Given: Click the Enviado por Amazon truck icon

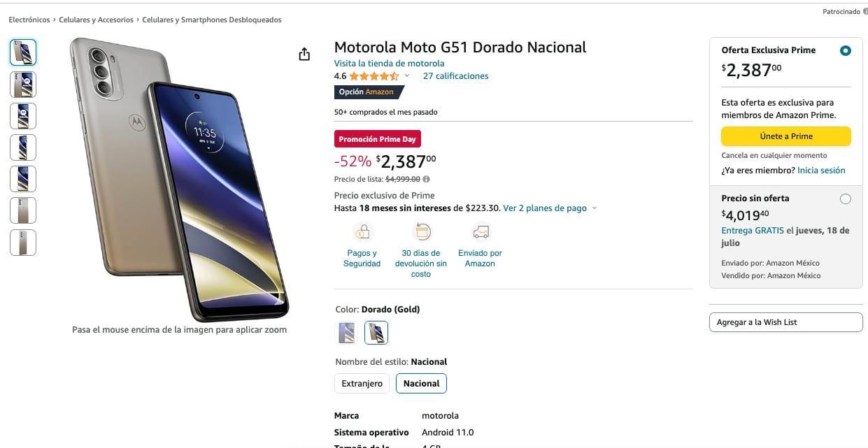Looking at the screenshot, I should point(480,231).
